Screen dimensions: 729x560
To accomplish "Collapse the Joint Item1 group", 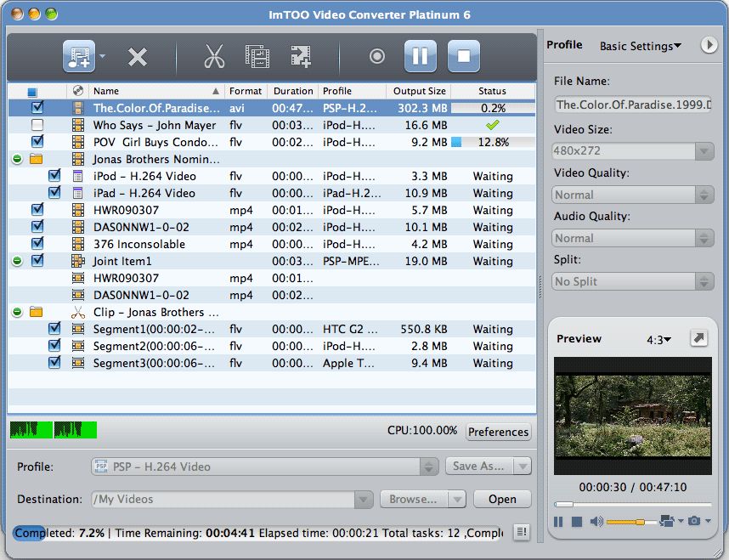I will [x=17, y=261].
